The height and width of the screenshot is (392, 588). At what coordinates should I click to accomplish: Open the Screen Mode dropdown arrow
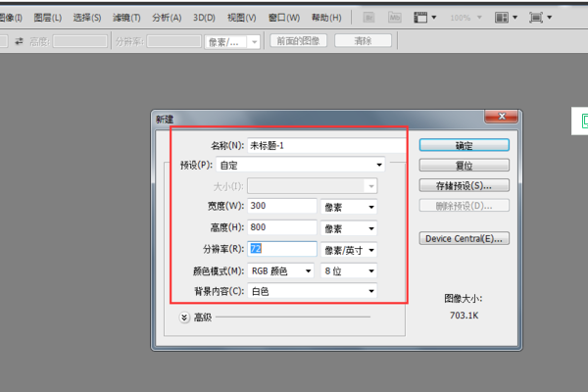pyautogui.click(x=550, y=18)
